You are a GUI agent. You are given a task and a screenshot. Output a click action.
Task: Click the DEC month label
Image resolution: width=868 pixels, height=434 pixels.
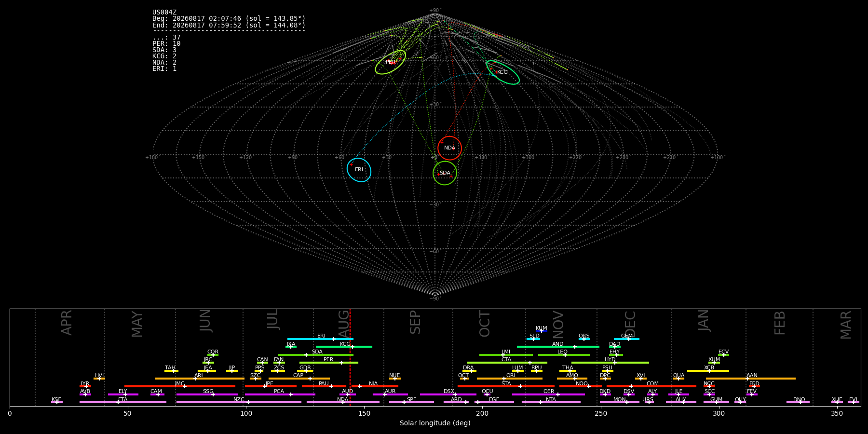point(630,324)
